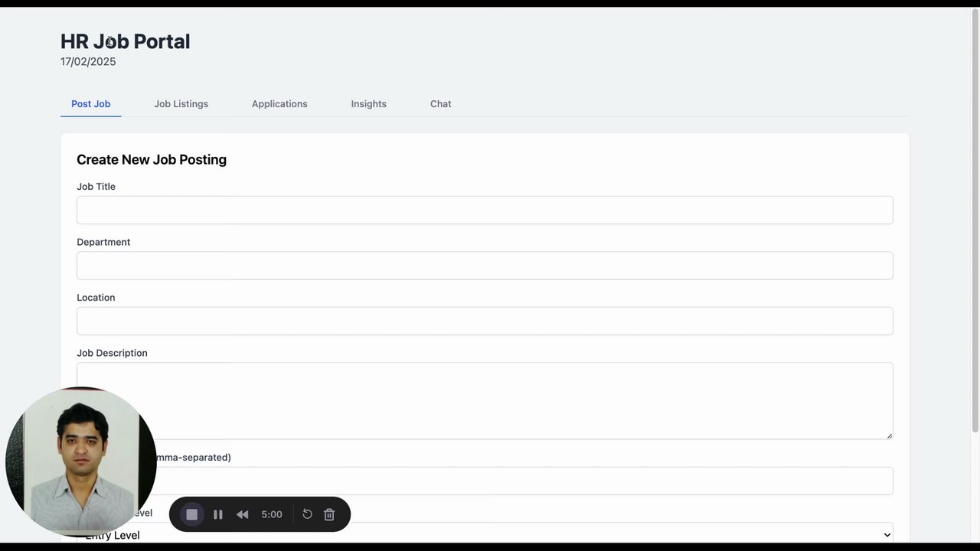Click the 17/02/2025 date text
This screenshot has width=980, height=551.
tap(88, 62)
